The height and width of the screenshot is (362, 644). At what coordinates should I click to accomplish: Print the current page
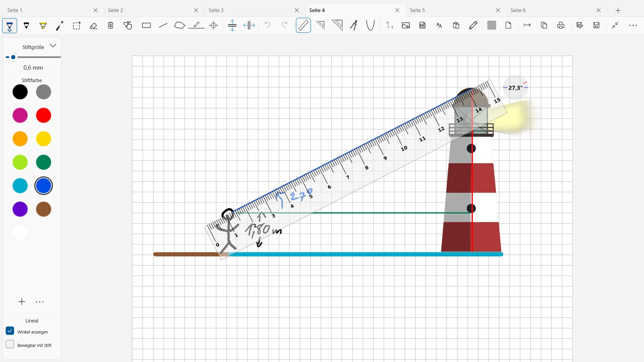[561, 25]
